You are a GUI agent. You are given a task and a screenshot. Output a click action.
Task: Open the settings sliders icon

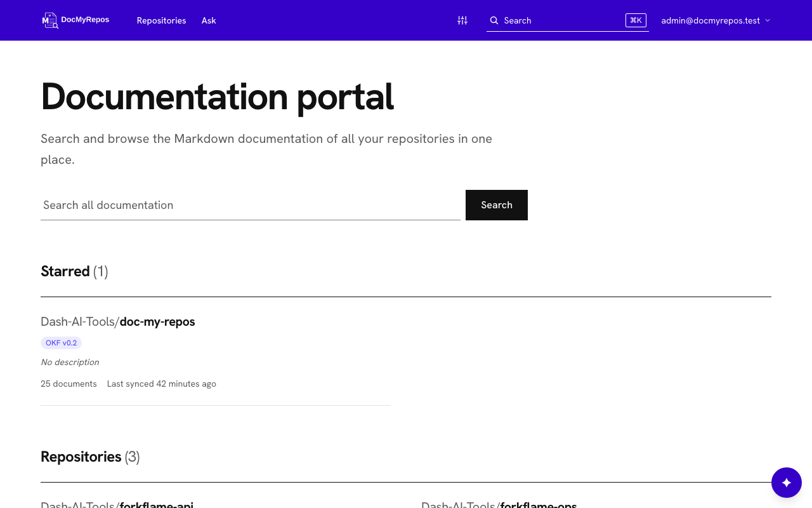462,20
